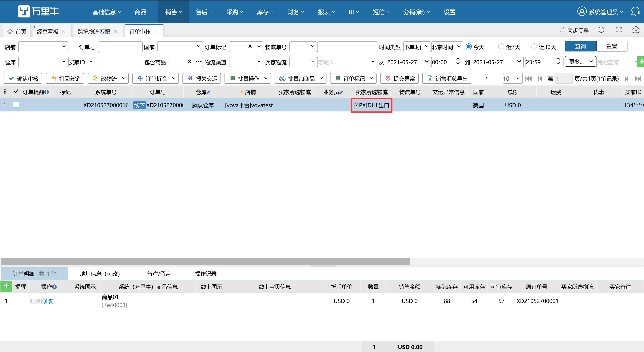Image resolution: width=644 pixels, height=352 pixels.
Task: Open the 改物流 dropdown button
Action: 108,79
